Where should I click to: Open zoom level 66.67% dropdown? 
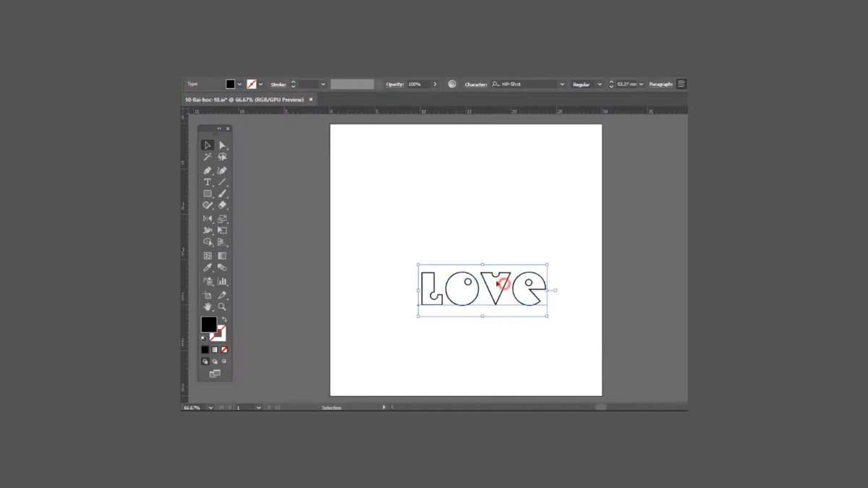point(210,408)
